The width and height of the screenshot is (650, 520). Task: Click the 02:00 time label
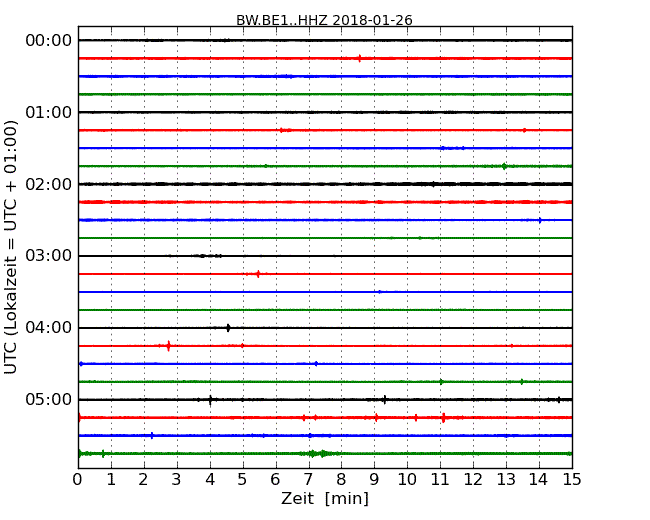click(49, 184)
